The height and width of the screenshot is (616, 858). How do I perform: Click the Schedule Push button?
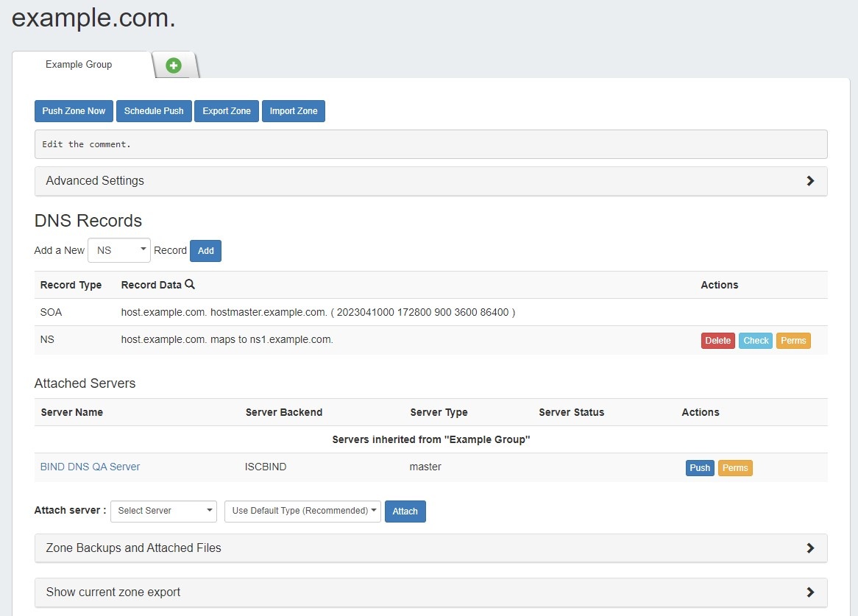(154, 111)
